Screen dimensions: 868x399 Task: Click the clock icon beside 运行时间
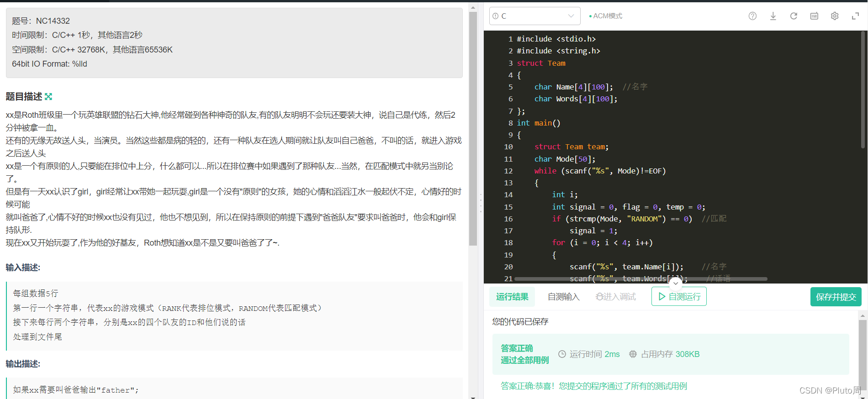click(x=562, y=354)
